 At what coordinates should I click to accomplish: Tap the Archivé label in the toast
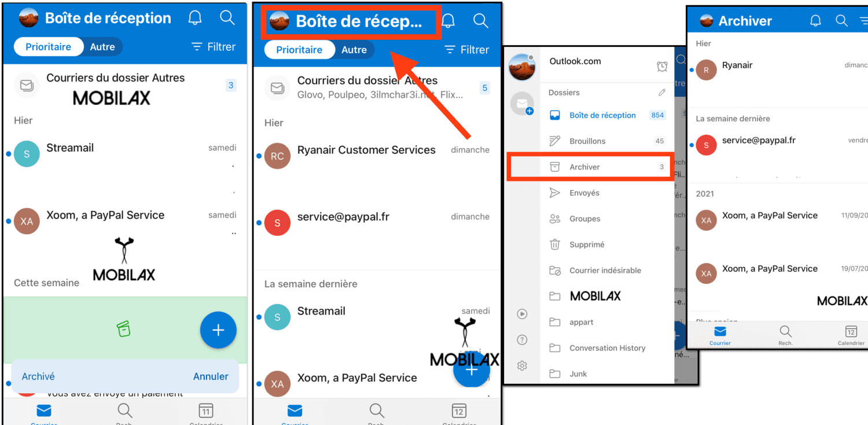click(x=38, y=376)
